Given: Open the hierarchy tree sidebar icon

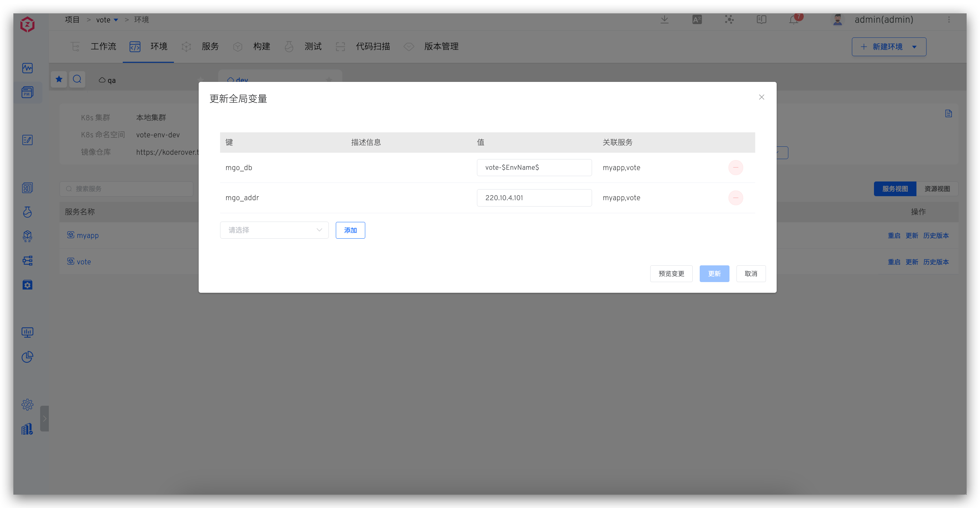Looking at the screenshot, I should pos(27,260).
